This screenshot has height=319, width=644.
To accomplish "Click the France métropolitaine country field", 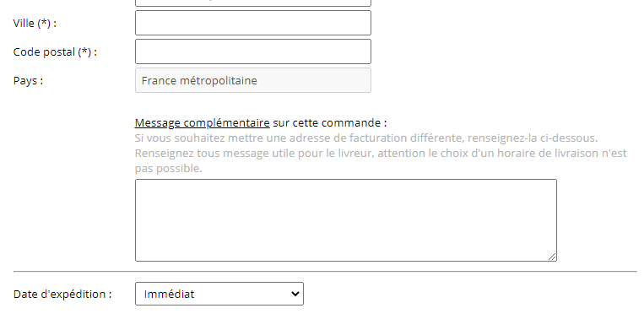I will click(253, 80).
